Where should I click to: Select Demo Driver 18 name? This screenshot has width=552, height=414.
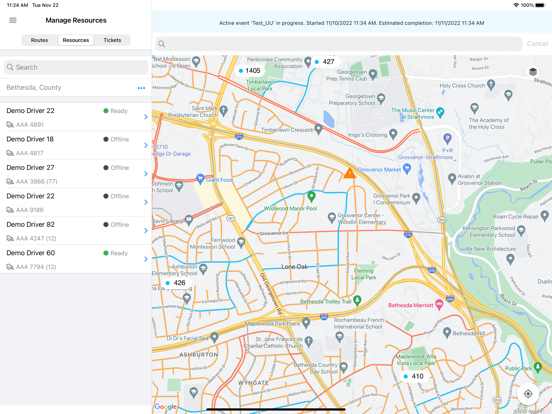[x=30, y=139]
